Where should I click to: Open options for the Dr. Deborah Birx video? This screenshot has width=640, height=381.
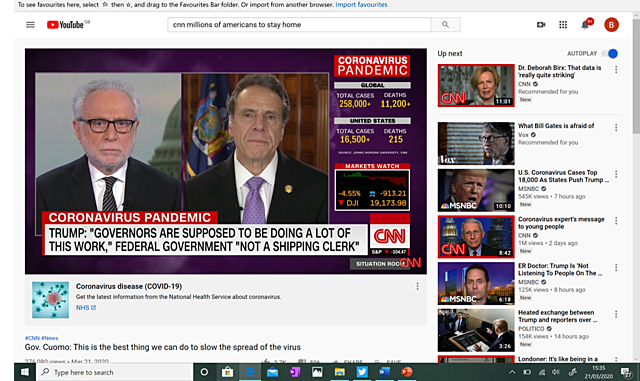pos(616,70)
